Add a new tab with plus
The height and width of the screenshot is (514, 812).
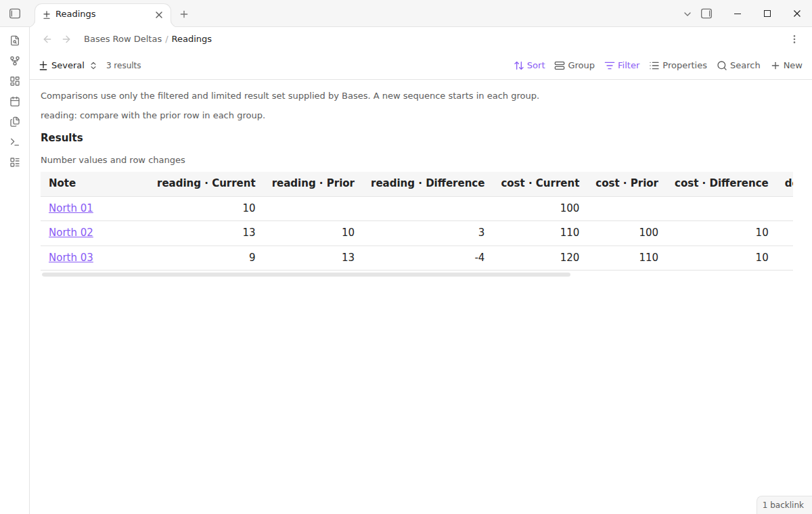point(184,14)
